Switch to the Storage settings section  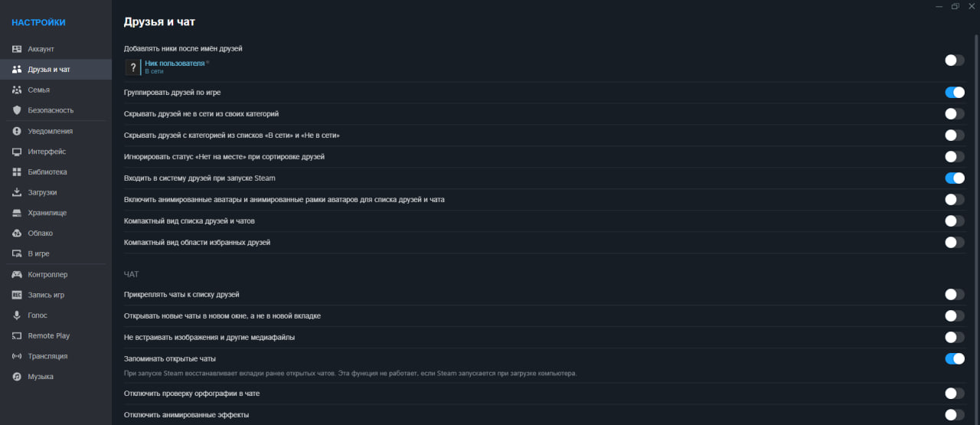pyautogui.click(x=47, y=213)
